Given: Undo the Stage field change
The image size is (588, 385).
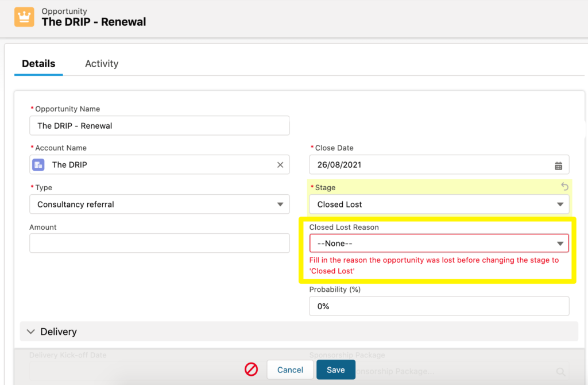Looking at the screenshot, I should pos(565,187).
